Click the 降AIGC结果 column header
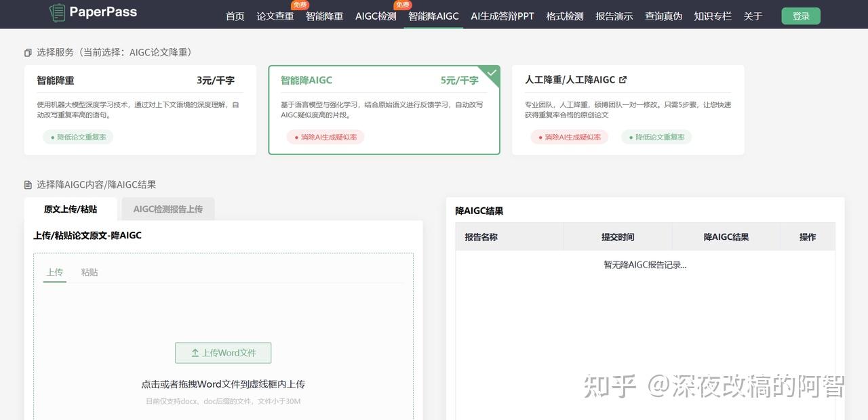Screen dimensions: 868x420 pyautogui.click(x=726, y=237)
